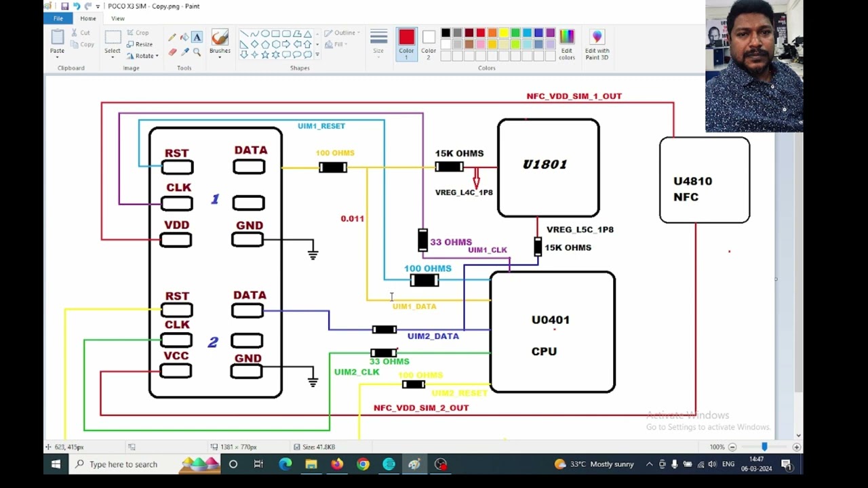The height and width of the screenshot is (488, 868).
Task: Open File Explorer from the taskbar
Action: [x=311, y=464]
